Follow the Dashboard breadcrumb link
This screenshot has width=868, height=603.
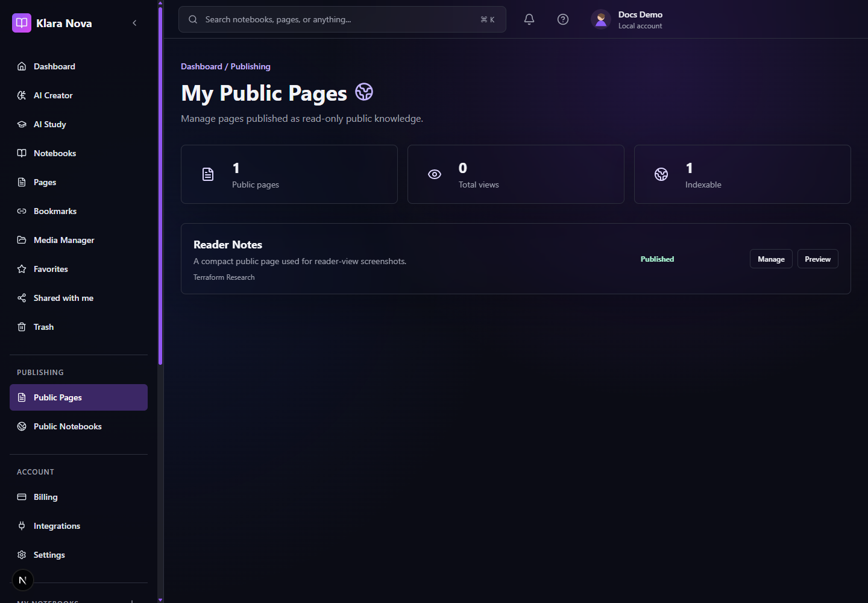coord(201,66)
